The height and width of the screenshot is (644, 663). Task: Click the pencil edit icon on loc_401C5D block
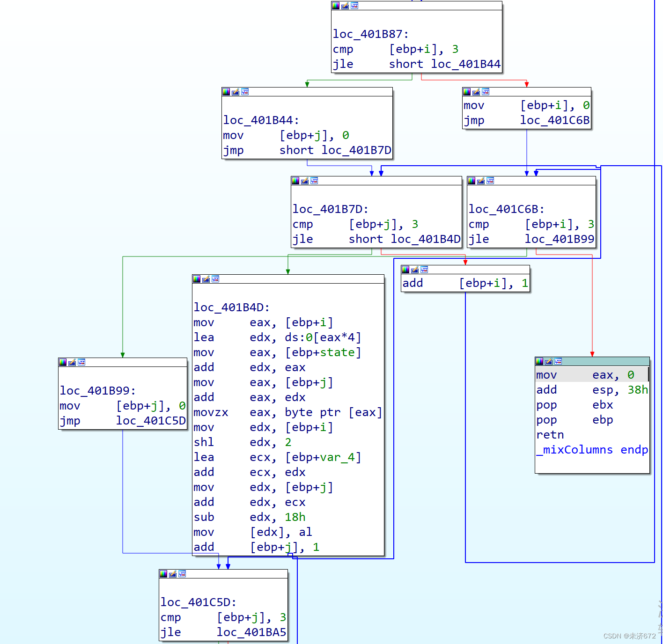[x=173, y=574]
